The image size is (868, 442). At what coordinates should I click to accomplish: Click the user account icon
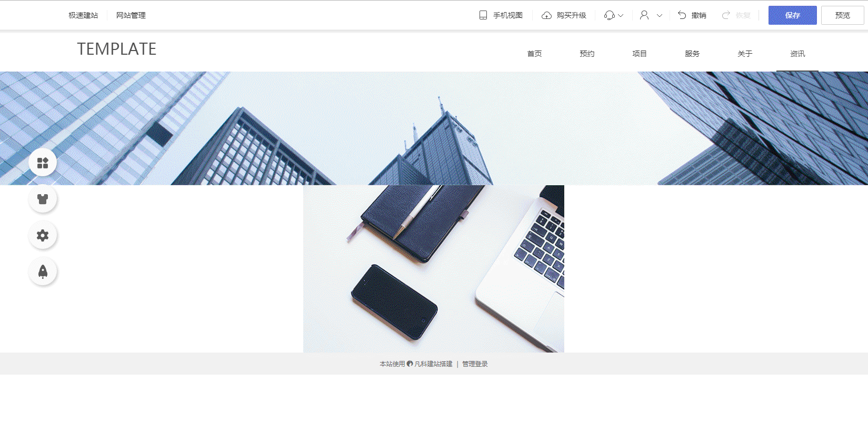pyautogui.click(x=644, y=15)
